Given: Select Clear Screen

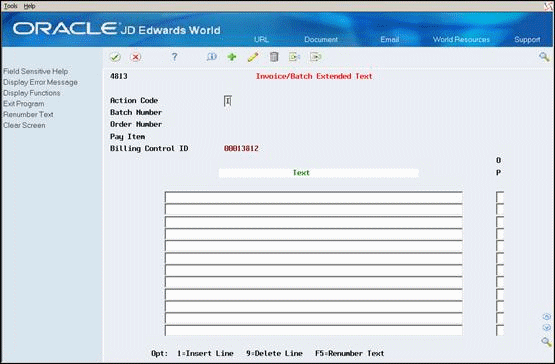Looking at the screenshot, I should [x=24, y=125].
